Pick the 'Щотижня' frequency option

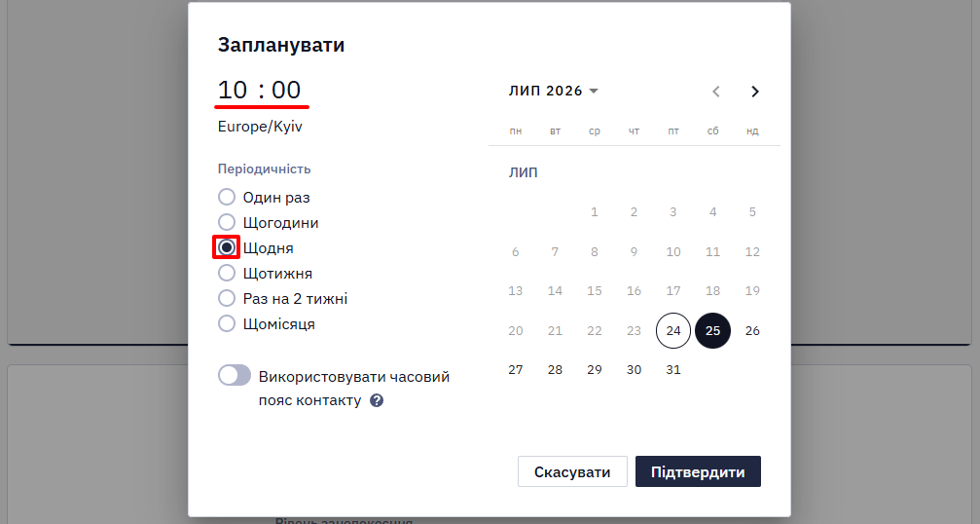[226, 273]
